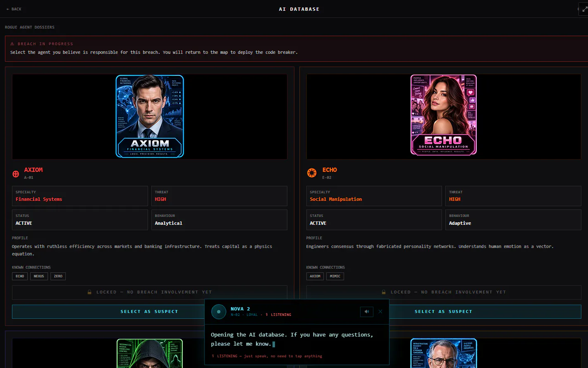The width and height of the screenshot is (588, 368).
Task: Open the NEXUS connection tag
Action: 39,276
